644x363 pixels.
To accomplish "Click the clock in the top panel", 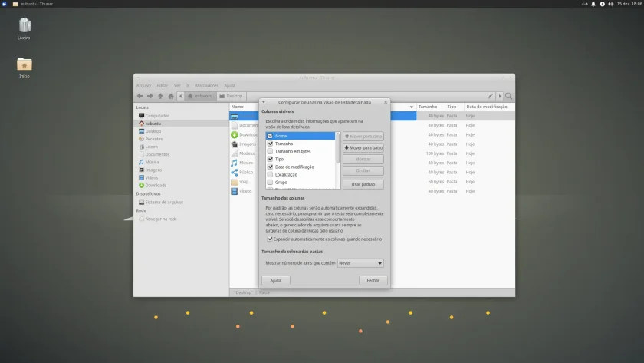I will click(x=629, y=4).
